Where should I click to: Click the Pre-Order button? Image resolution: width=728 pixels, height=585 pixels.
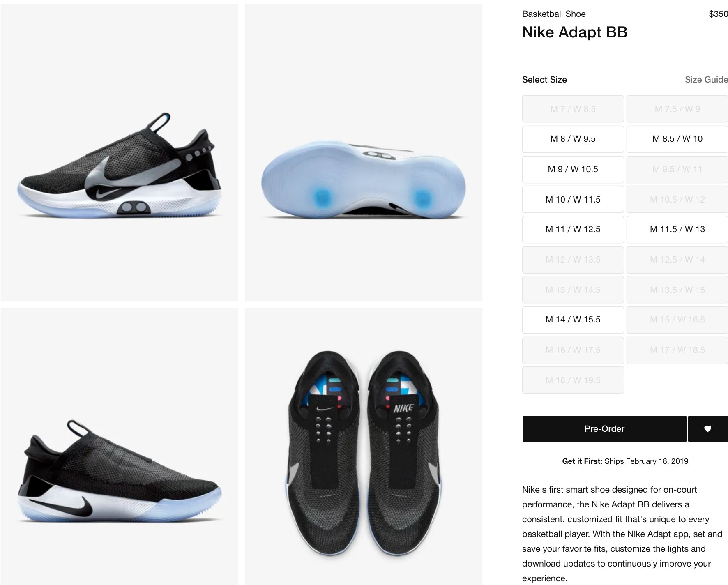point(604,429)
